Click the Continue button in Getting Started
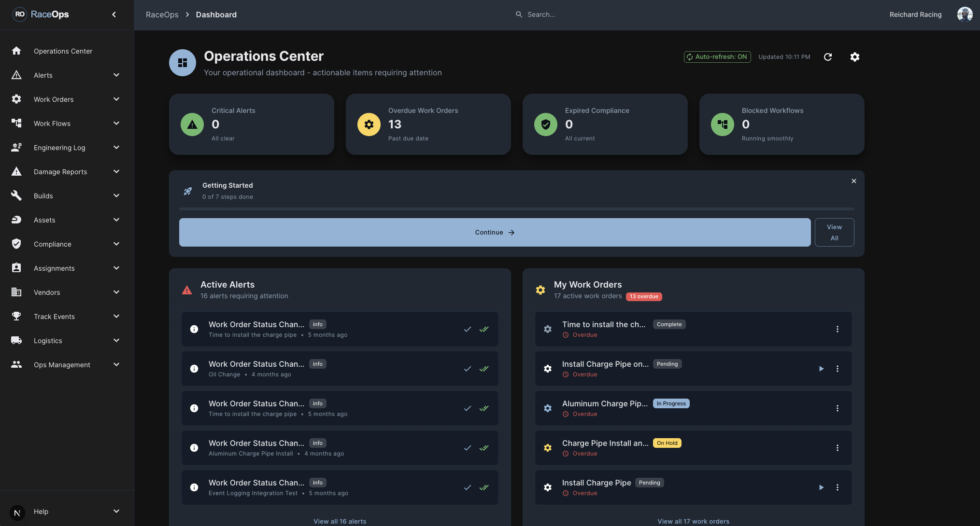 pyautogui.click(x=494, y=232)
